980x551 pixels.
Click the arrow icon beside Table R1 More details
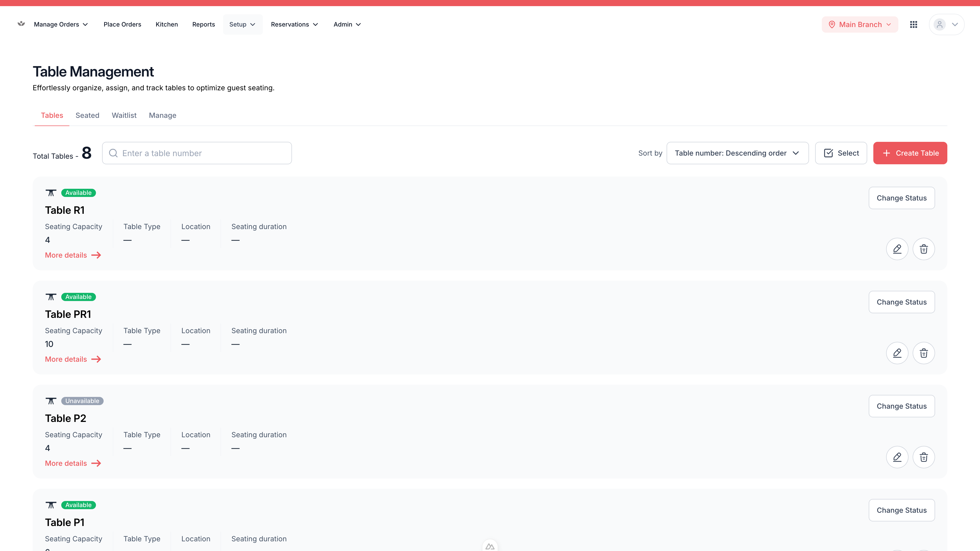[96, 255]
